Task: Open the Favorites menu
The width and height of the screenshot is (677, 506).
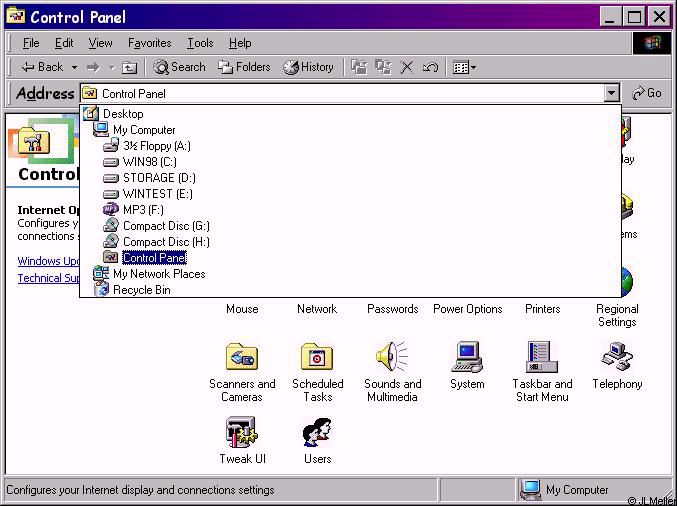Action: [149, 43]
